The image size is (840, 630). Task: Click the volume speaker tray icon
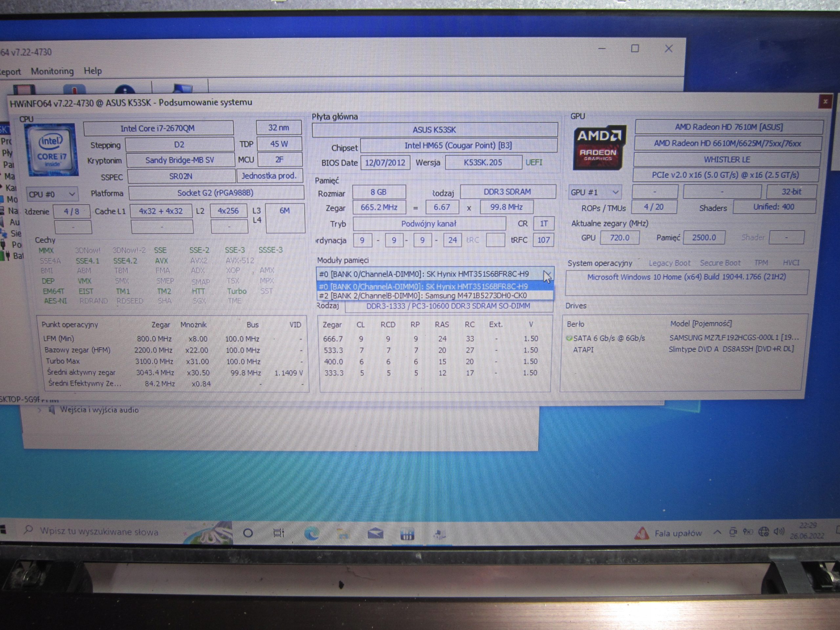pos(779,531)
